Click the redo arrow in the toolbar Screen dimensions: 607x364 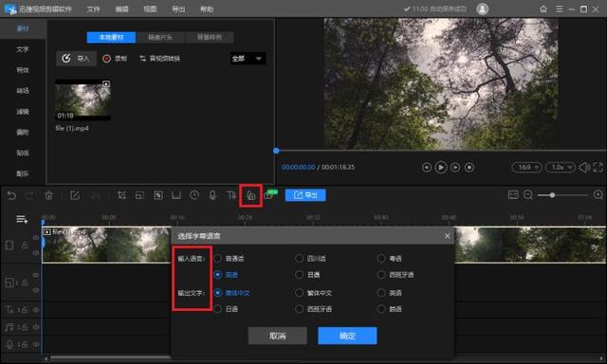29,195
